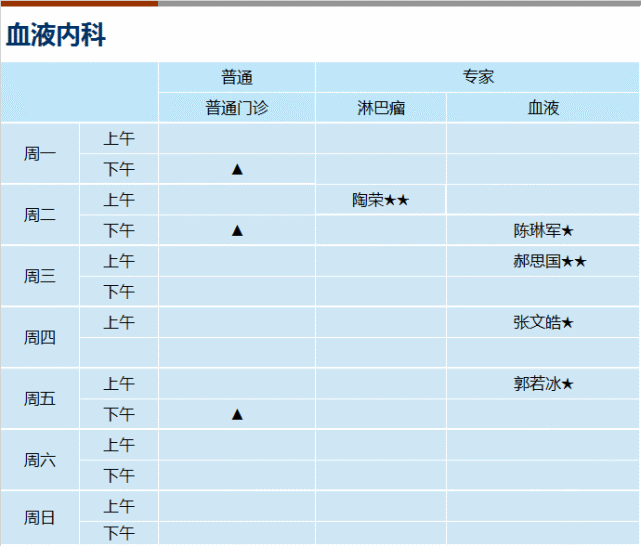The height and width of the screenshot is (546, 641).
Task: Click the Tuesday afternoon triangle marker
Action: coord(237,230)
